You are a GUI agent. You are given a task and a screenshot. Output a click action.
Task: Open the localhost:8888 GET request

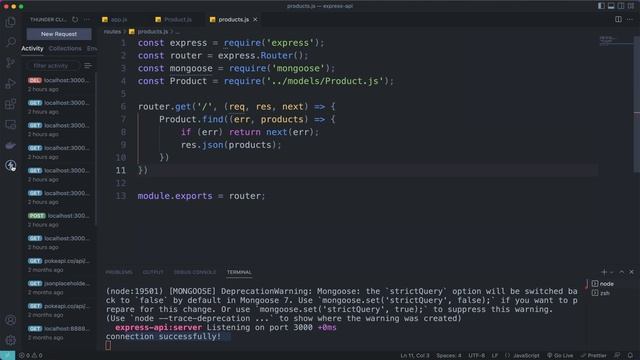coord(58,333)
